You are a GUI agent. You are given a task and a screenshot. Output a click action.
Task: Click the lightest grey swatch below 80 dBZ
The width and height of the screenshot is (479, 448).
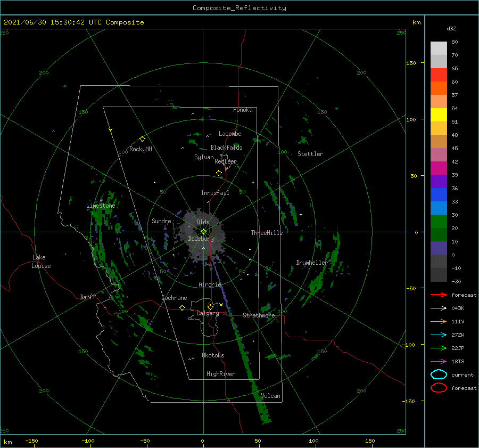point(439,48)
